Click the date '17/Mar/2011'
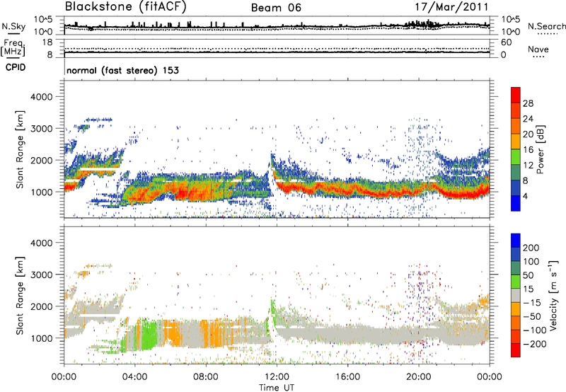The width and height of the screenshot is (566, 392). pos(451,7)
